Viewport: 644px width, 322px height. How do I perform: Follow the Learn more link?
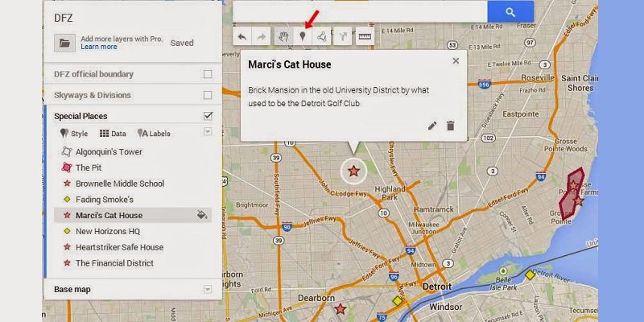pos(98,47)
